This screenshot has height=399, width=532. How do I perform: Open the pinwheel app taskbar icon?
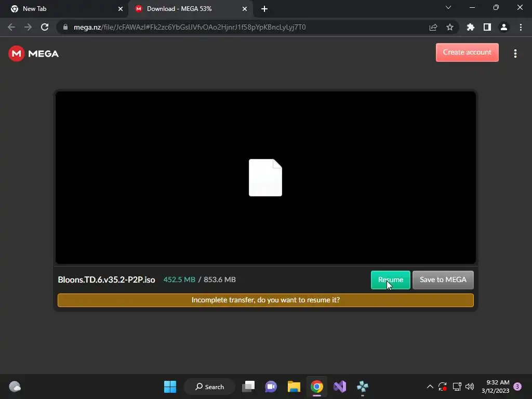tap(362, 387)
